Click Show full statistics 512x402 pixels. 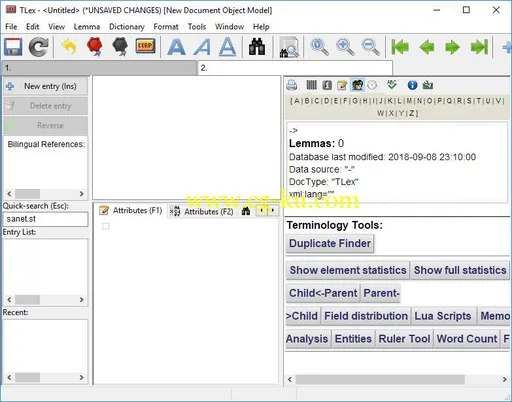[460, 270]
